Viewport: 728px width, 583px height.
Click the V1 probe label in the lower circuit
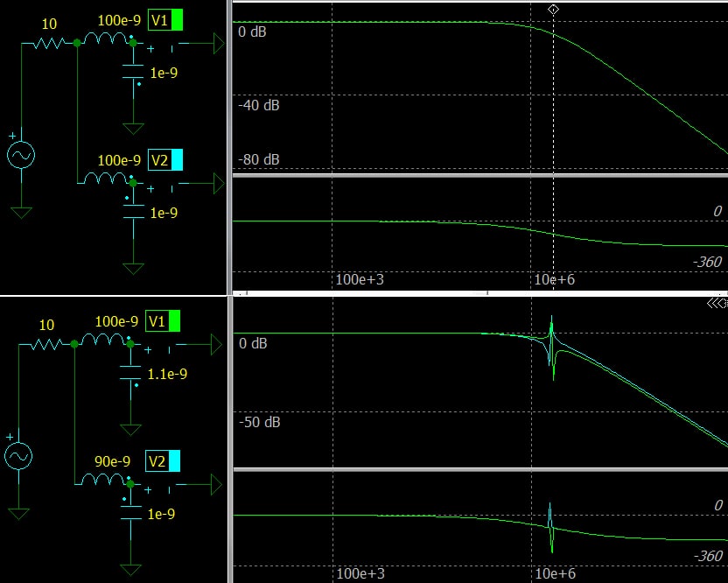[x=157, y=321]
